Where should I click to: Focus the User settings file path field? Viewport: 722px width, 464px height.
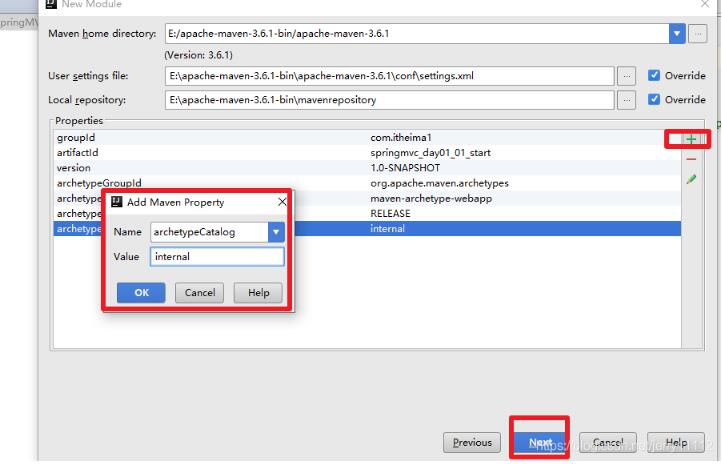click(x=390, y=76)
